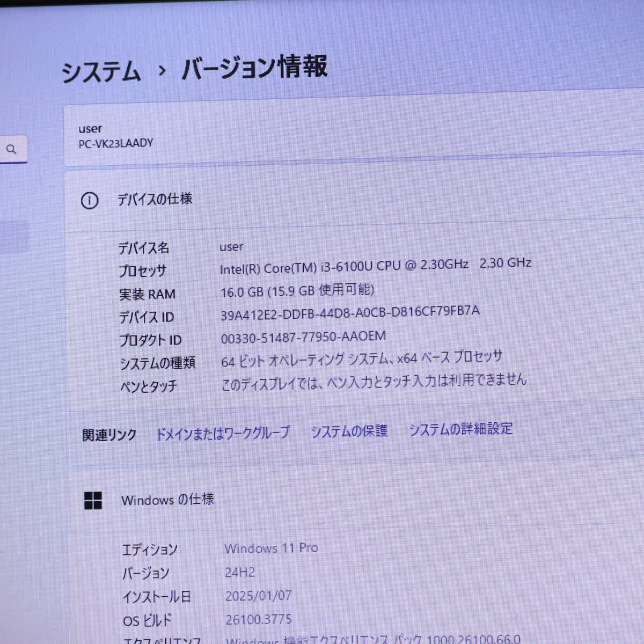Click the Windows logo icon
This screenshot has height=644, width=644.
[93, 500]
